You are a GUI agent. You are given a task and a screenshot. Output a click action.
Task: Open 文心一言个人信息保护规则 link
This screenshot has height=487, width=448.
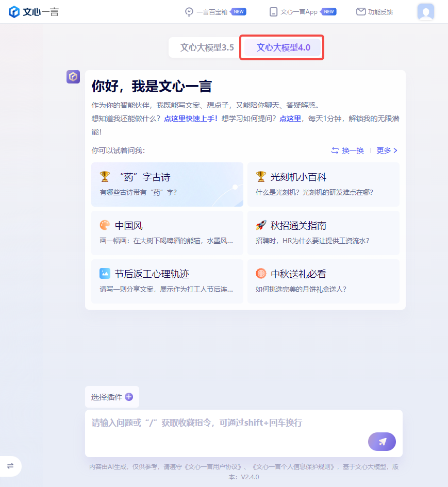click(294, 466)
